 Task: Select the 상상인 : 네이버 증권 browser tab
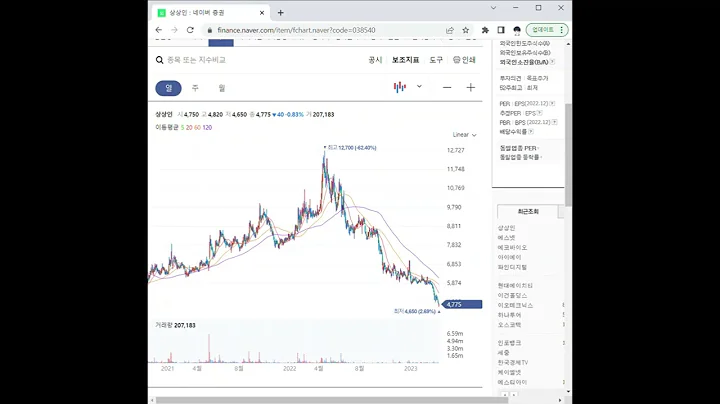(211, 13)
